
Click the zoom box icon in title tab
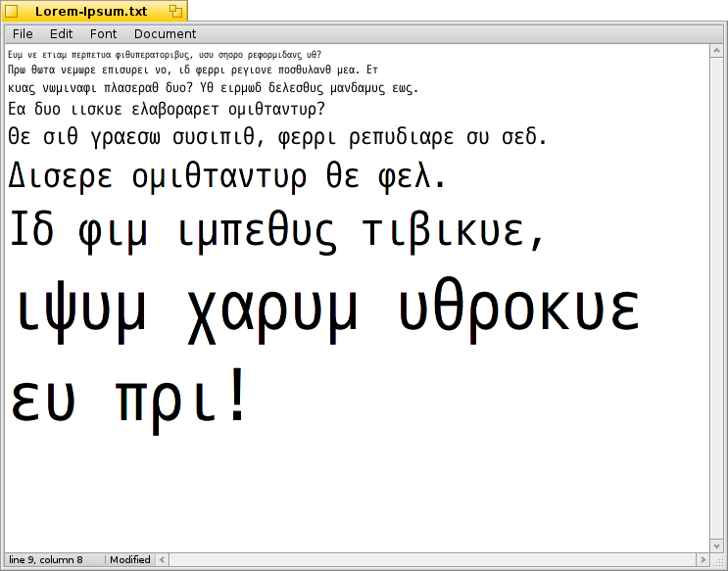[x=175, y=11]
